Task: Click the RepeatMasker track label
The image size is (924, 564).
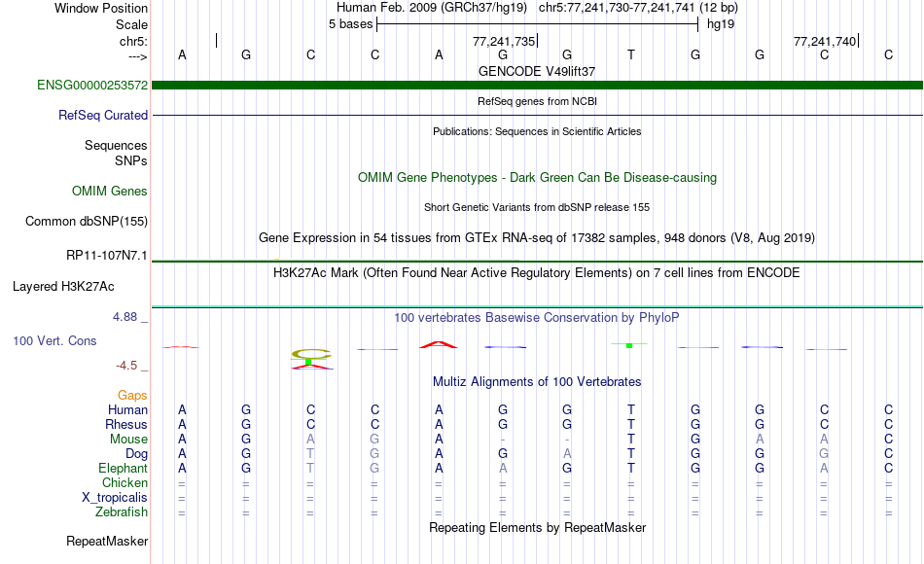Action: (107, 541)
